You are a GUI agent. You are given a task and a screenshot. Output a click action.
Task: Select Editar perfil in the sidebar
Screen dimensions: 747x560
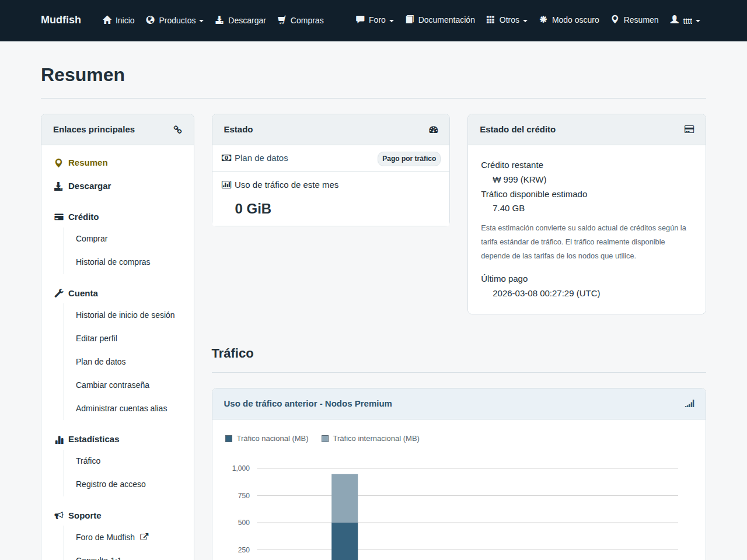tap(96, 338)
